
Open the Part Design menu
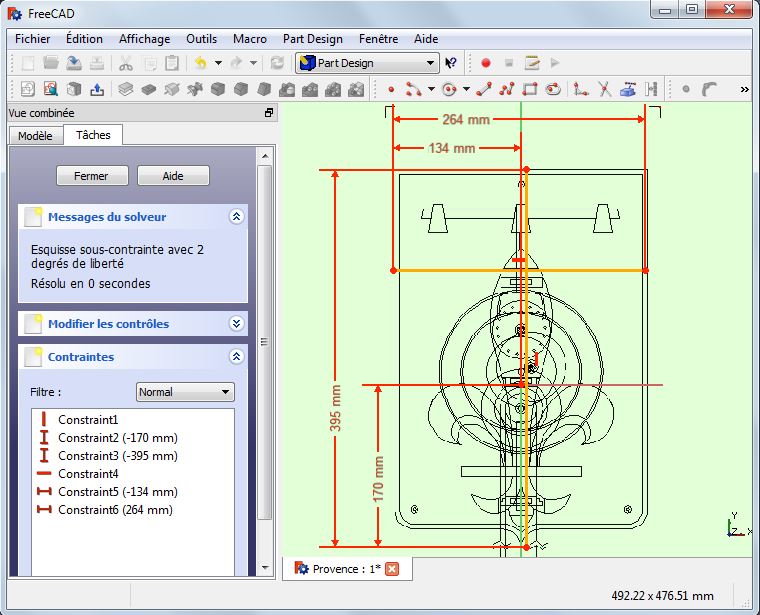pyautogui.click(x=313, y=39)
